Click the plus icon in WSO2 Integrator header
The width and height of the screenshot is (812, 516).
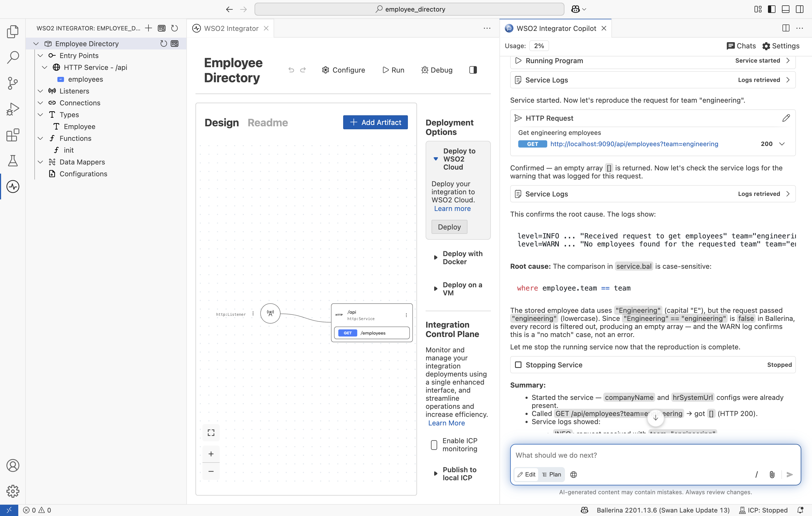coord(148,28)
